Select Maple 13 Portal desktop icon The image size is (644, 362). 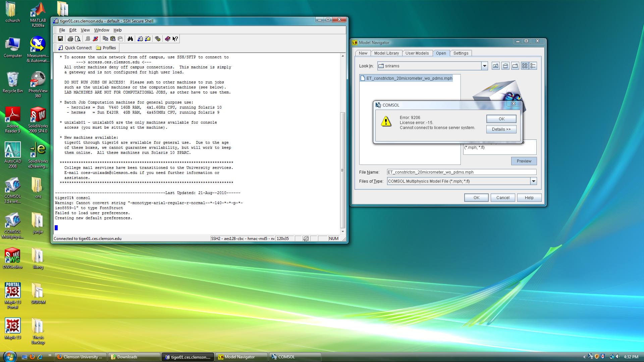13,296
